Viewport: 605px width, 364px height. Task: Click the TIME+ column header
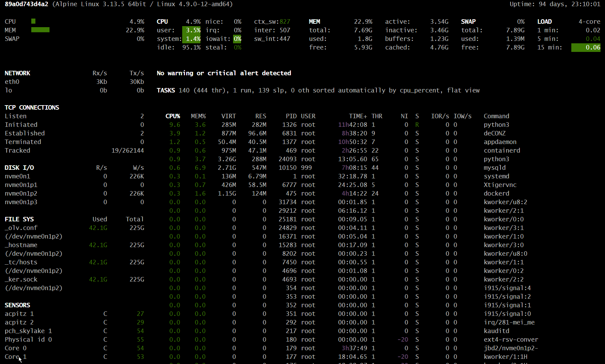358,116
